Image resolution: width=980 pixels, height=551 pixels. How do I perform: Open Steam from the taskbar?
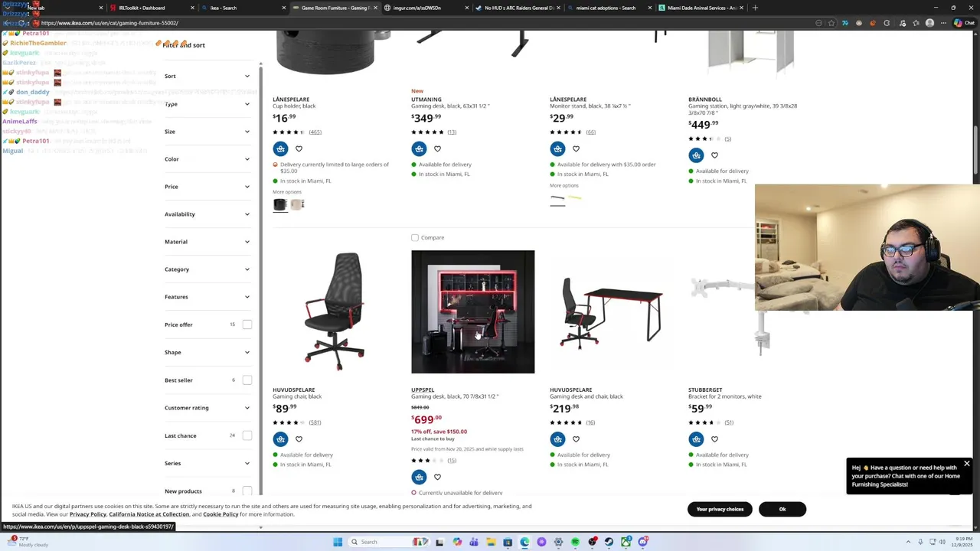609,542
